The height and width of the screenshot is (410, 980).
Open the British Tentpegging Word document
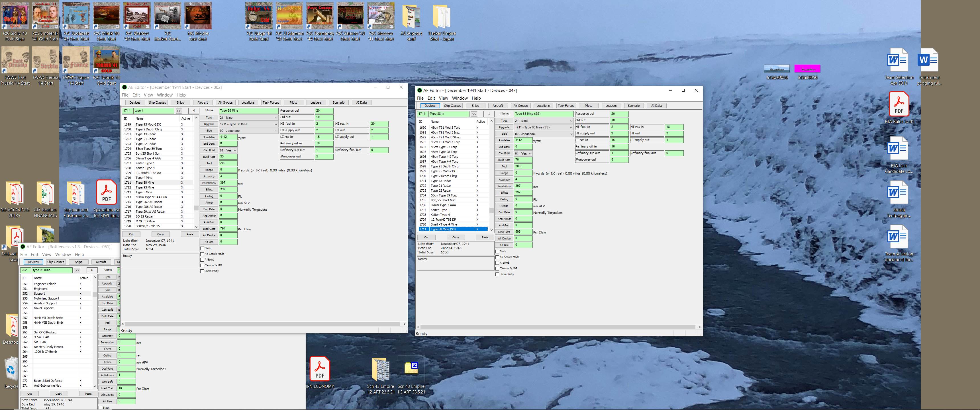point(899,199)
